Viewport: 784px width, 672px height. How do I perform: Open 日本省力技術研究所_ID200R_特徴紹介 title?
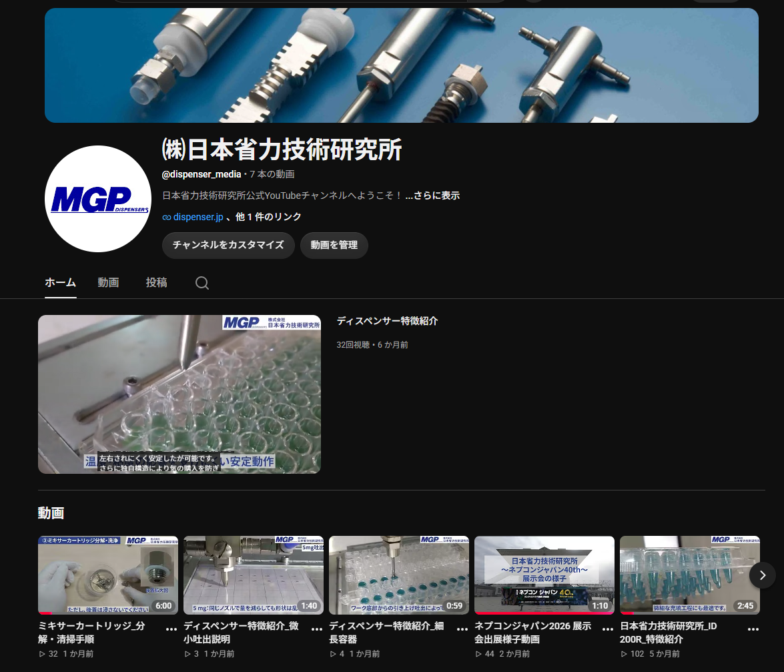pos(669,633)
